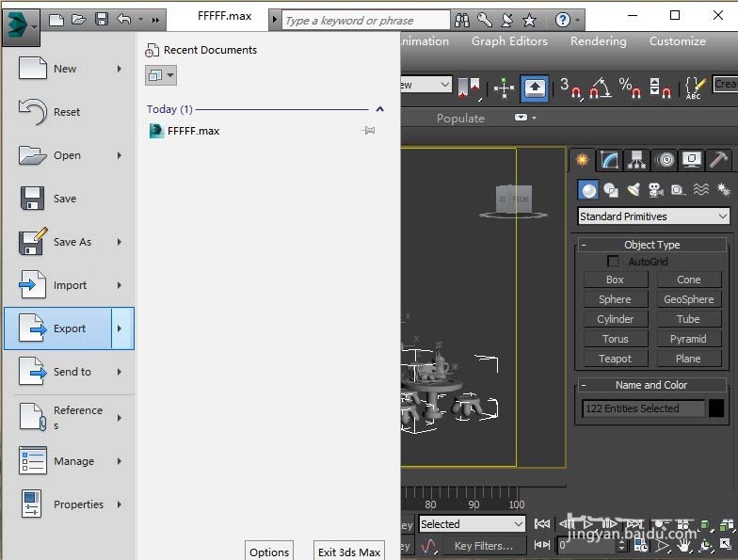Click the New Scene toolbar icon
This screenshot has height=560, width=738.
[56, 20]
